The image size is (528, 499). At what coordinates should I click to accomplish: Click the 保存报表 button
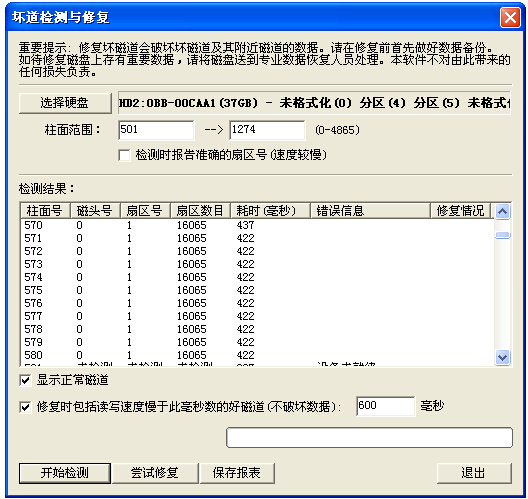click(x=237, y=473)
